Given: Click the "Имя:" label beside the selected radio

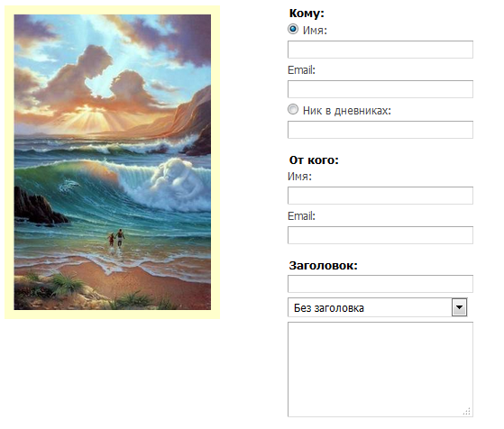Looking at the screenshot, I should coord(315,31).
